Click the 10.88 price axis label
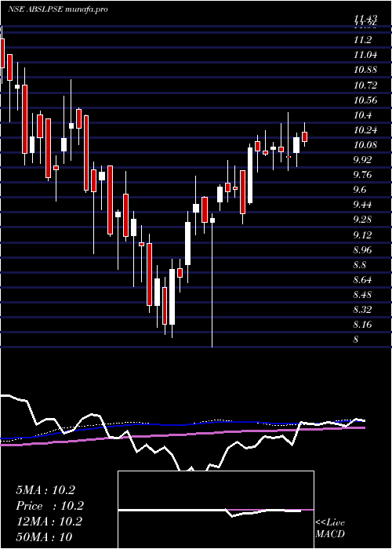This screenshot has height=549, width=392. click(365, 70)
